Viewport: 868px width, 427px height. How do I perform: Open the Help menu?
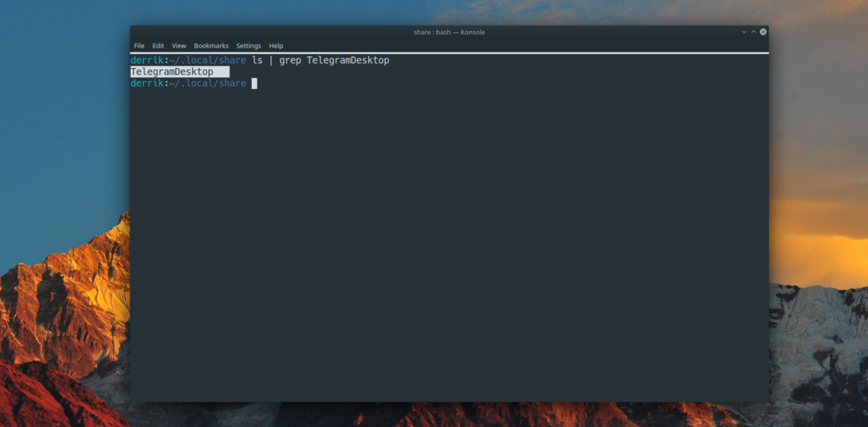(x=276, y=46)
